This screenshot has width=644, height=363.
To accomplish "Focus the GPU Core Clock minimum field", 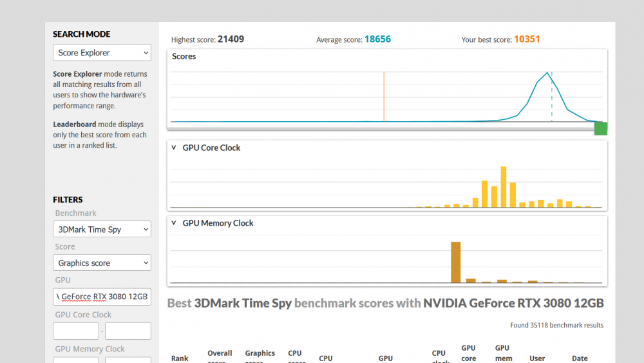I will pyautogui.click(x=76, y=331).
